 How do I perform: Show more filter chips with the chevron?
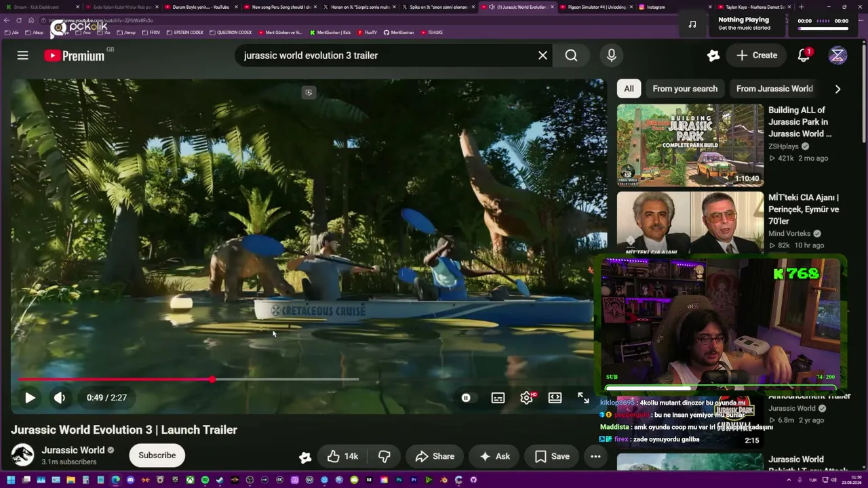tap(837, 89)
